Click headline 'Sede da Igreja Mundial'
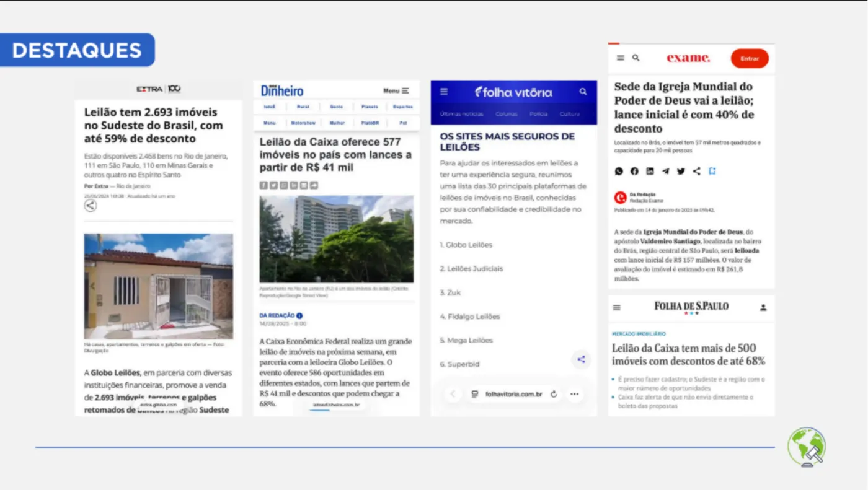 tap(684, 108)
